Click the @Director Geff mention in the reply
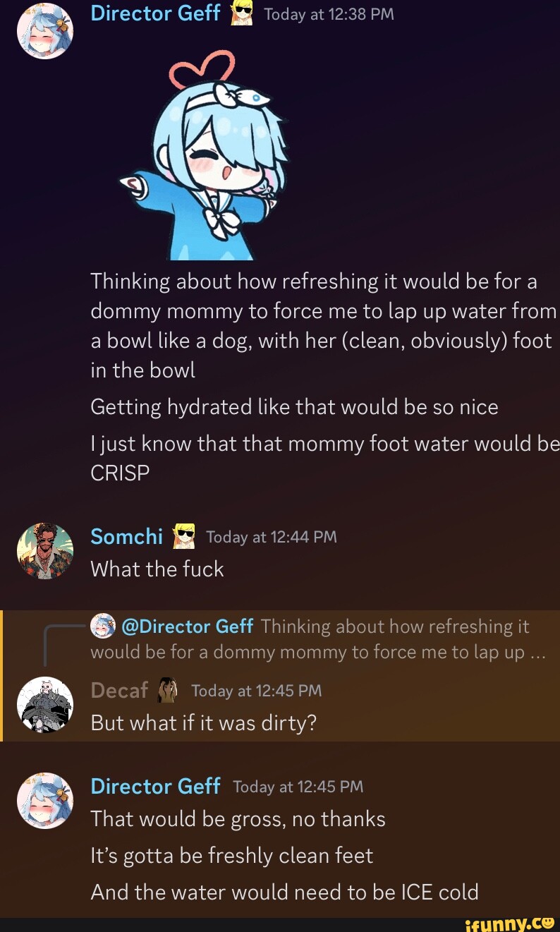The image size is (560, 932). 188,627
